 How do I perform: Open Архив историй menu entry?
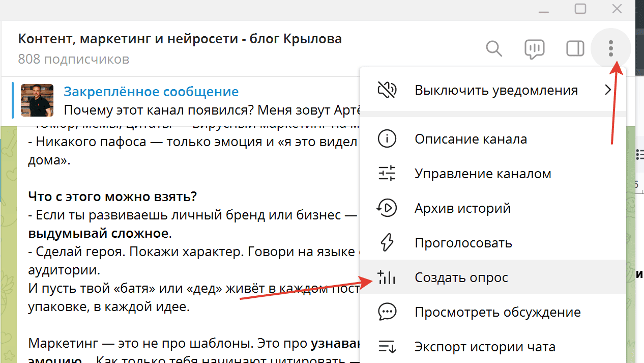click(492, 208)
